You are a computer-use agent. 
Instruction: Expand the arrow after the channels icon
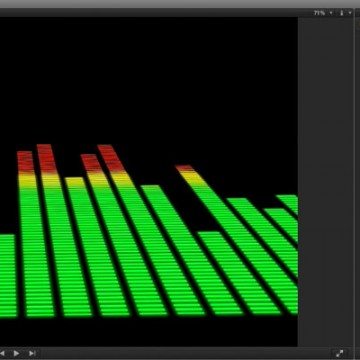click(350, 13)
